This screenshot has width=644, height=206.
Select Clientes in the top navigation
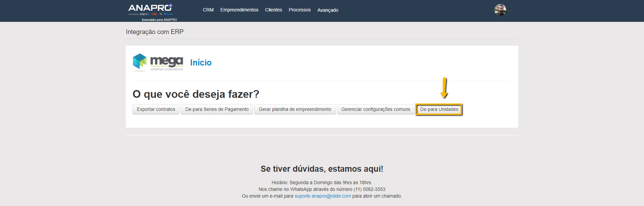pos(273,10)
